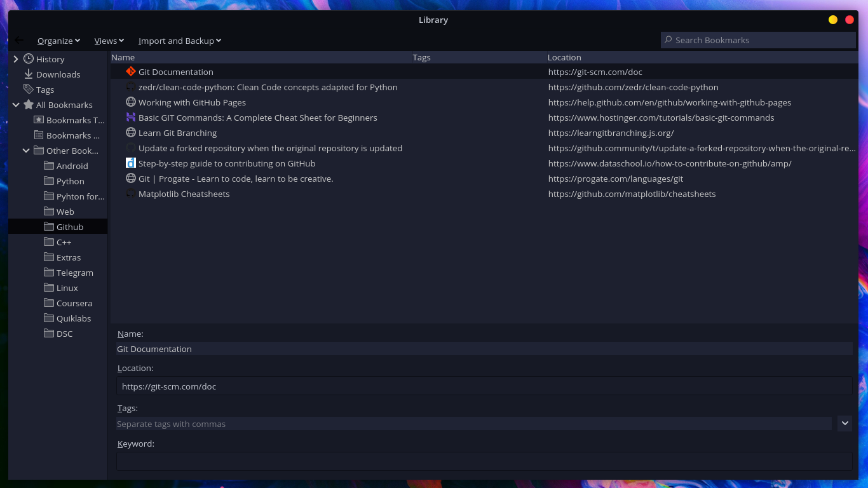Click the Step-by-step guide bookmark favicon
This screenshot has width=868, height=488.
coord(131,163)
